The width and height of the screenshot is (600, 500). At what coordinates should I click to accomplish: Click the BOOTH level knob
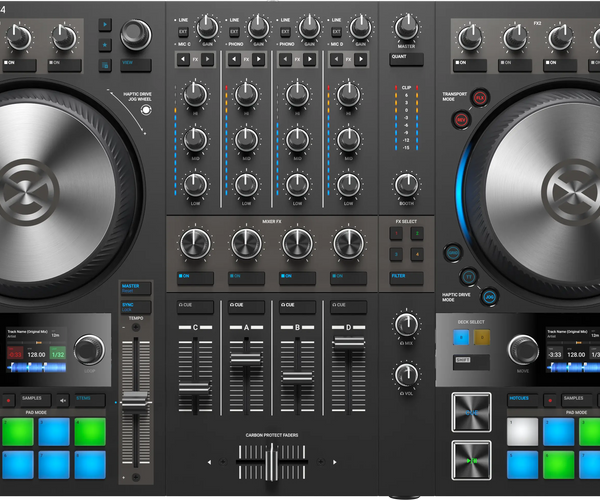pos(406,185)
